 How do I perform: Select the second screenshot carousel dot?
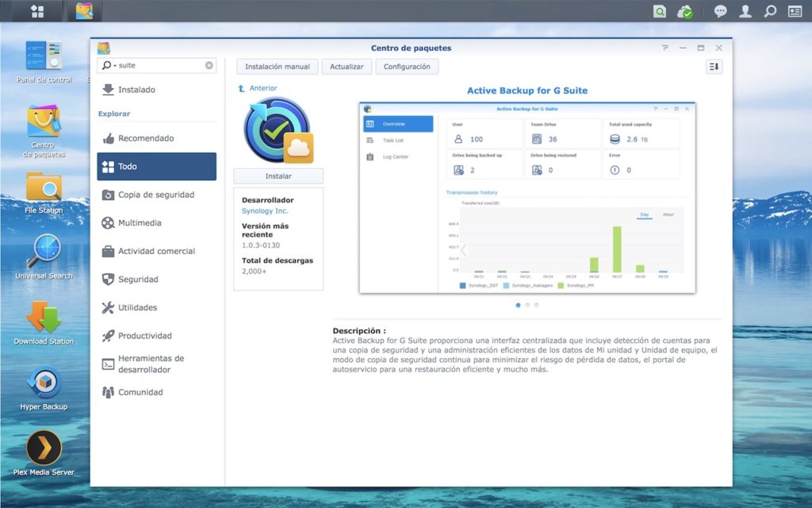pyautogui.click(x=527, y=306)
